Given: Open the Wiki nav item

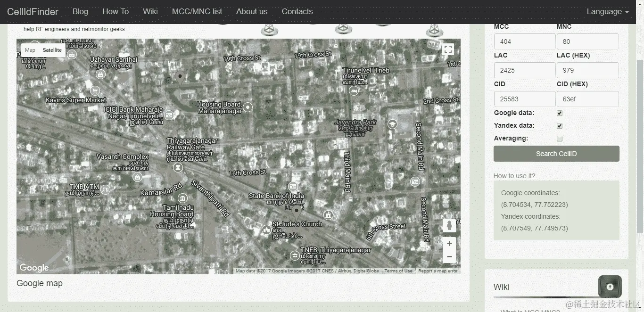Looking at the screenshot, I should 150,12.
